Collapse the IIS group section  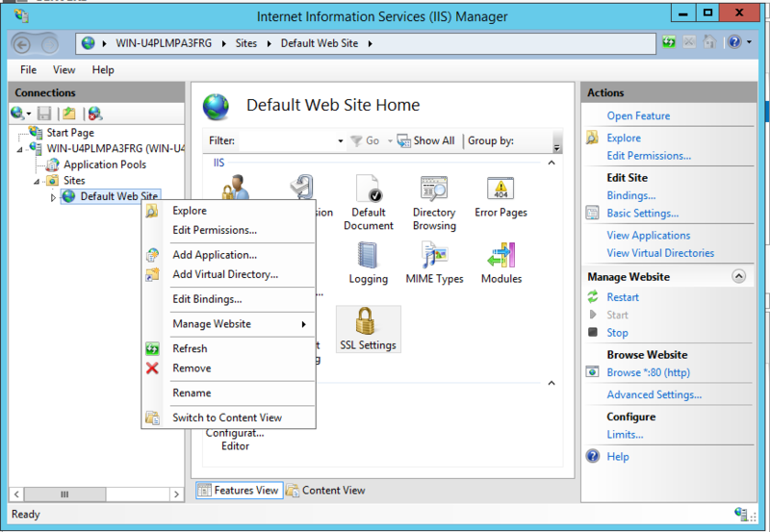(552, 163)
